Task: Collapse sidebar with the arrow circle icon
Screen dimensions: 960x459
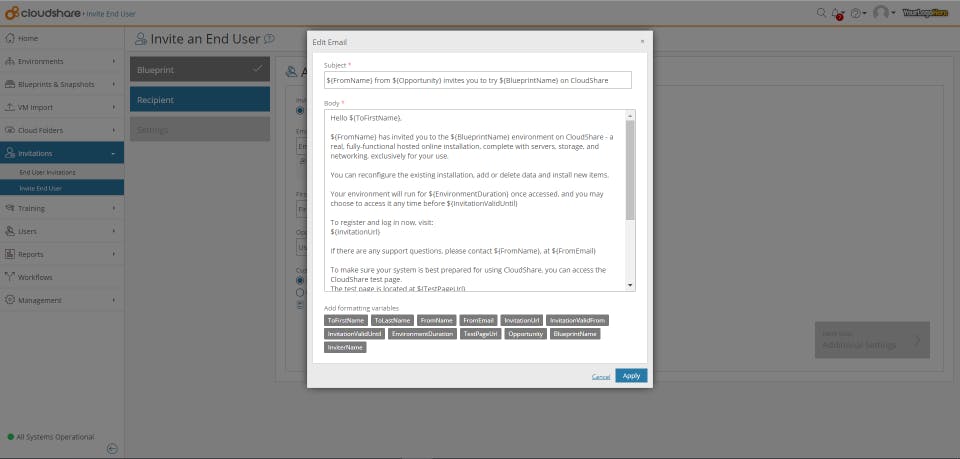Action: coord(112,448)
